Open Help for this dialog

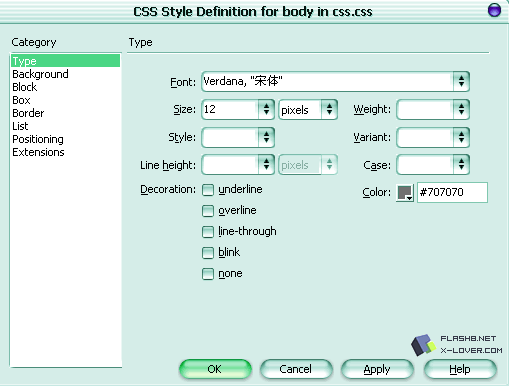point(460,369)
